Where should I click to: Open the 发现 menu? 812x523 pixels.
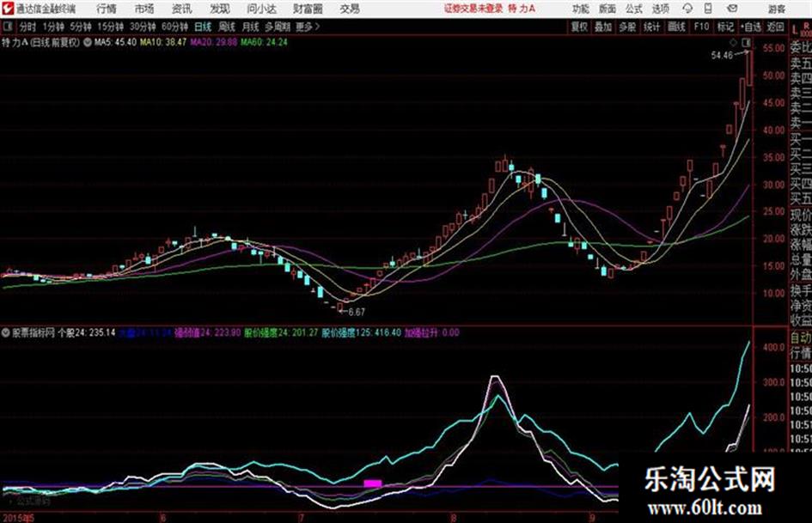pos(220,9)
